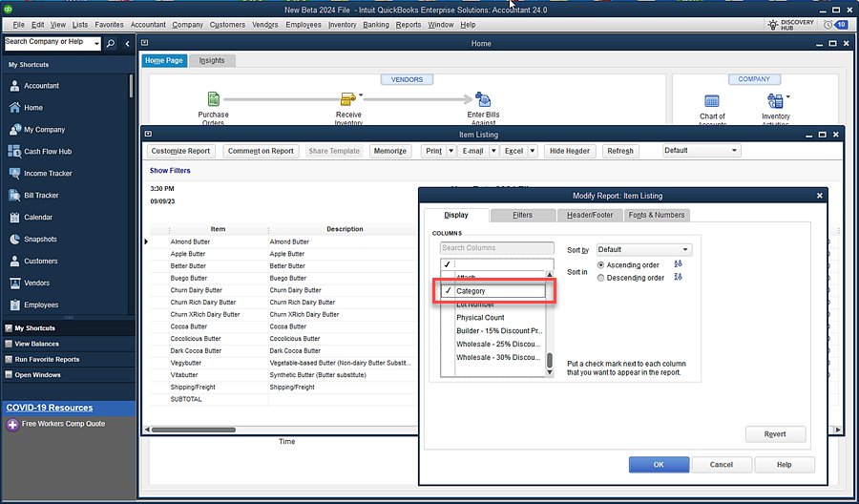
Task: Click the Enter Bills Against Inventory icon
Action: (x=483, y=99)
